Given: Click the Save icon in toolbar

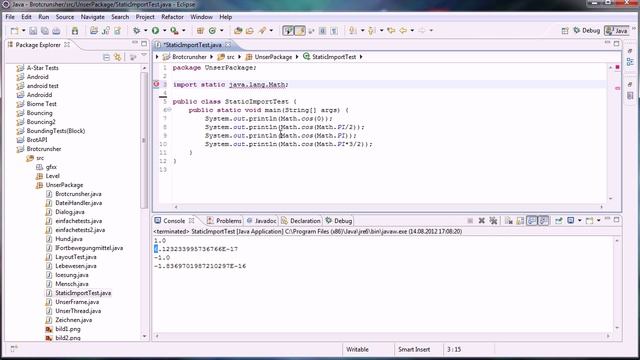Looking at the screenshot, I should tap(33, 31).
